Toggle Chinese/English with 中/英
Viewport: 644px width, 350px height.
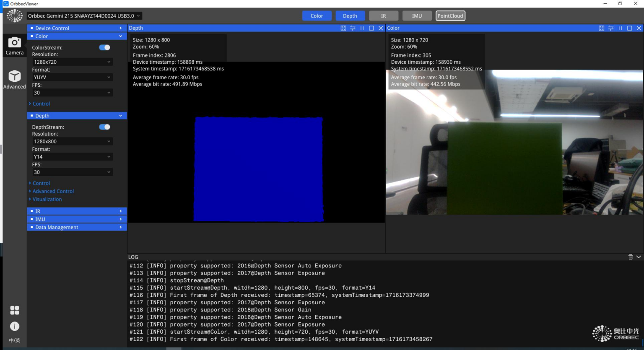[15, 340]
